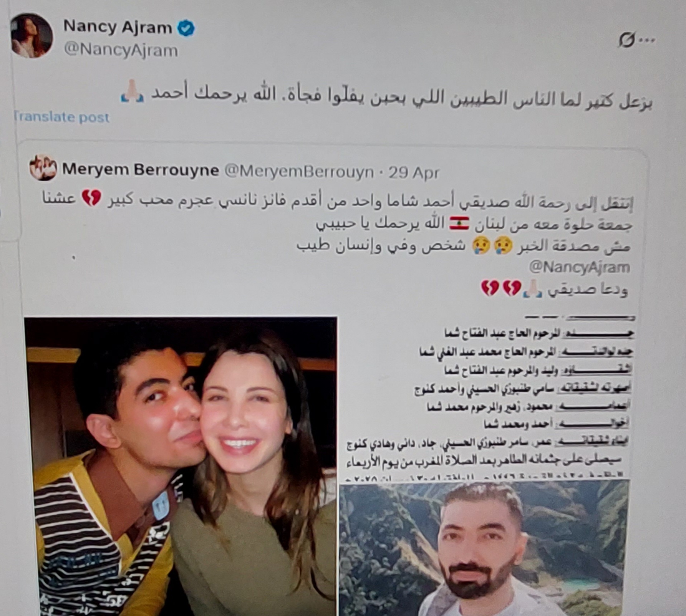Click the Lebanese flag emoji in quoted post
The image size is (686, 616).
click(459, 223)
